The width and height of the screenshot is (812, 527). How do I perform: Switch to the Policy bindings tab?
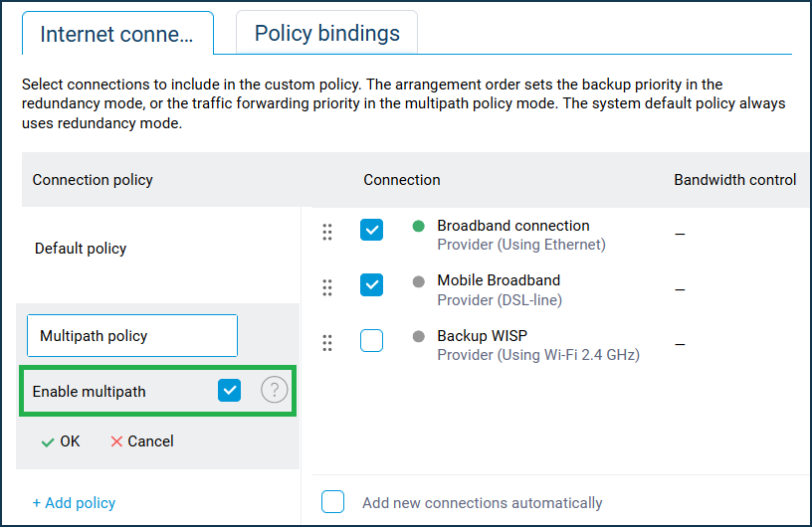coord(326,33)
